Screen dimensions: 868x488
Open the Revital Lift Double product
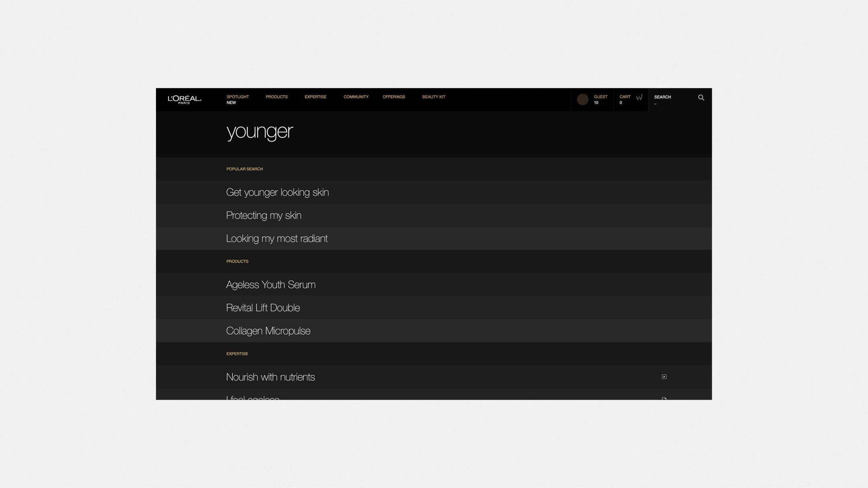click(x=434, y=308)
